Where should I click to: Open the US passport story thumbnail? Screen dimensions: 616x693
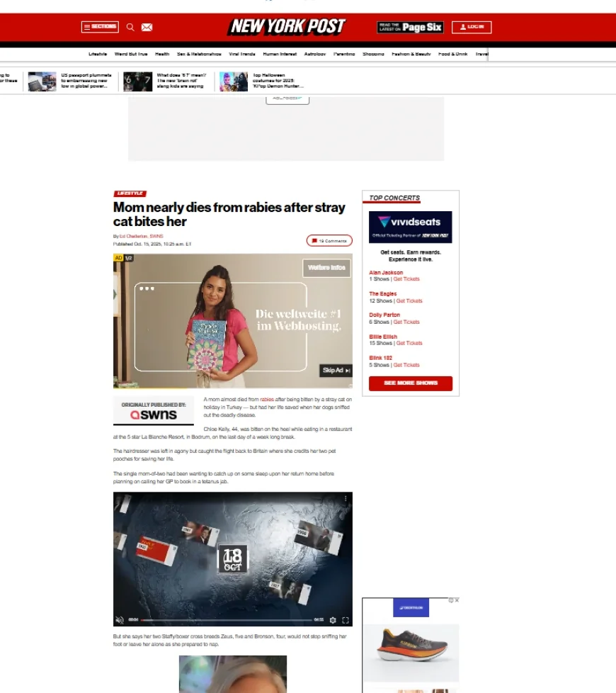coord(42,81)
